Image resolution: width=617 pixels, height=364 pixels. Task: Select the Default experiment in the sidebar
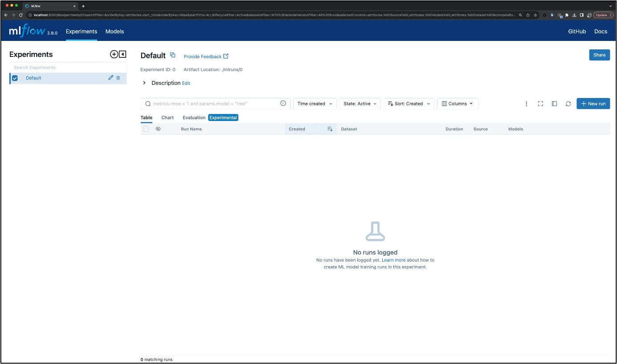(x=33, y=78)
